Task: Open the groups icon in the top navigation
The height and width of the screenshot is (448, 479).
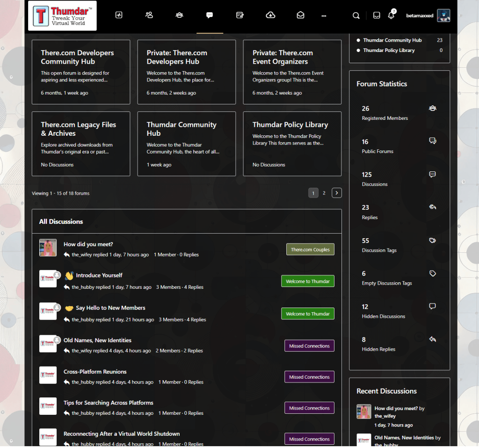Action: click(x=179, y=15)
